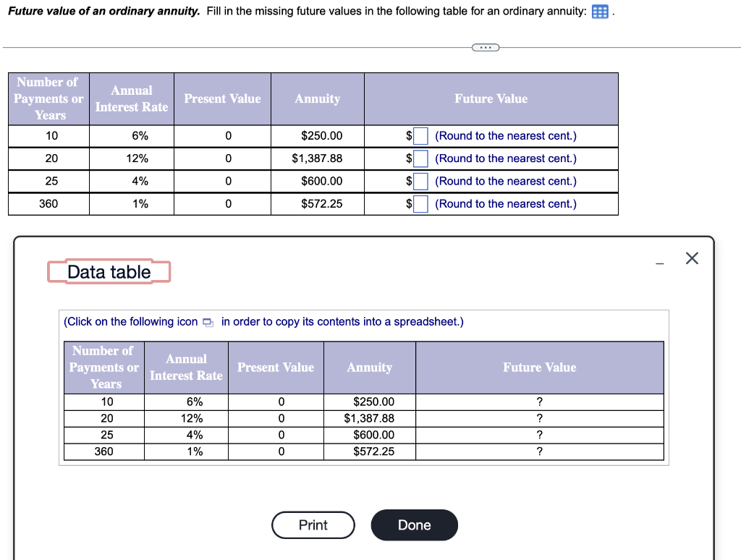Click the spreadsheet export icon in the data table

tap(208, 321)
